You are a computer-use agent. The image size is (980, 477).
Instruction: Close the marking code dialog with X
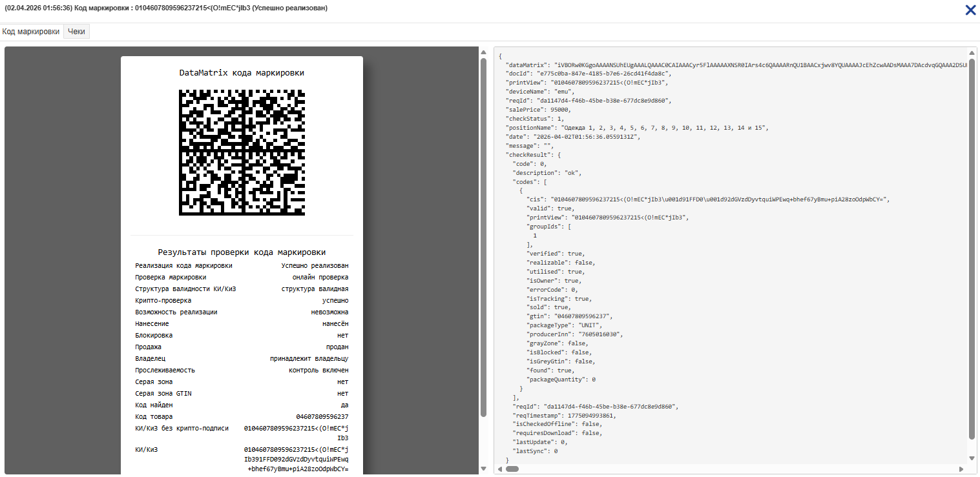(970, 10)
